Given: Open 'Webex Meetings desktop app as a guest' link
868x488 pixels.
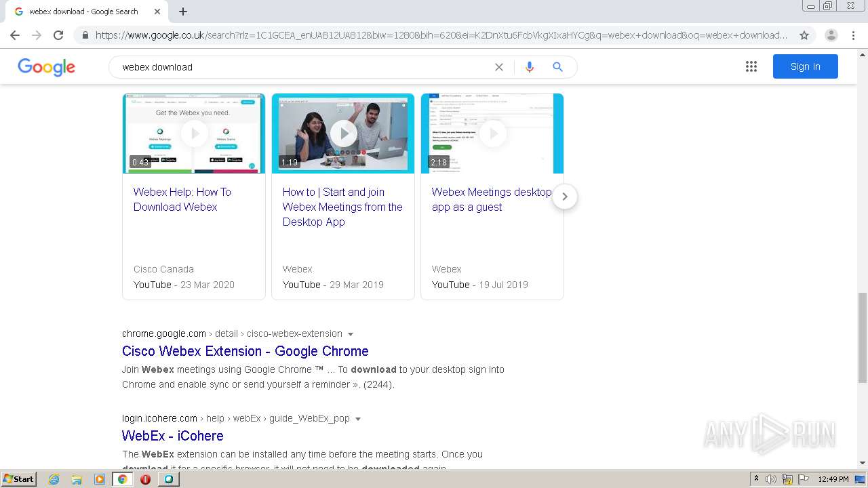Looking at the screenshot, I should tap(492, 199).
